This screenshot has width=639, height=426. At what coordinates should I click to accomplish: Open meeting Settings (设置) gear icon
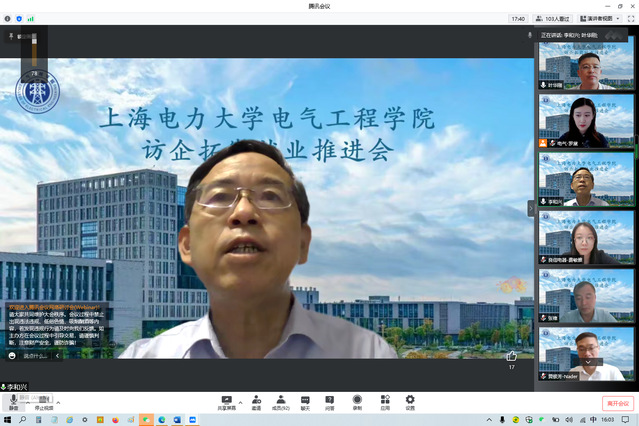tap(410, 402)
